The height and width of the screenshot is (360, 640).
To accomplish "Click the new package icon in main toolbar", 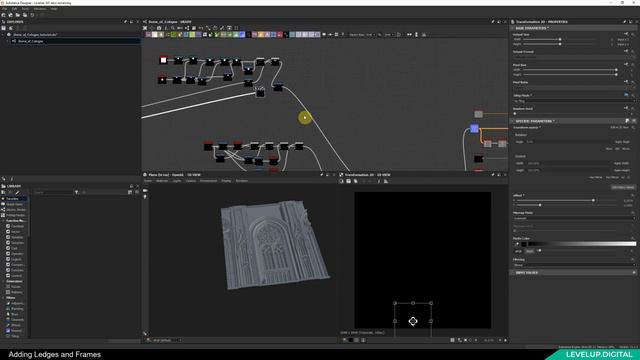I will pos(4,15).
